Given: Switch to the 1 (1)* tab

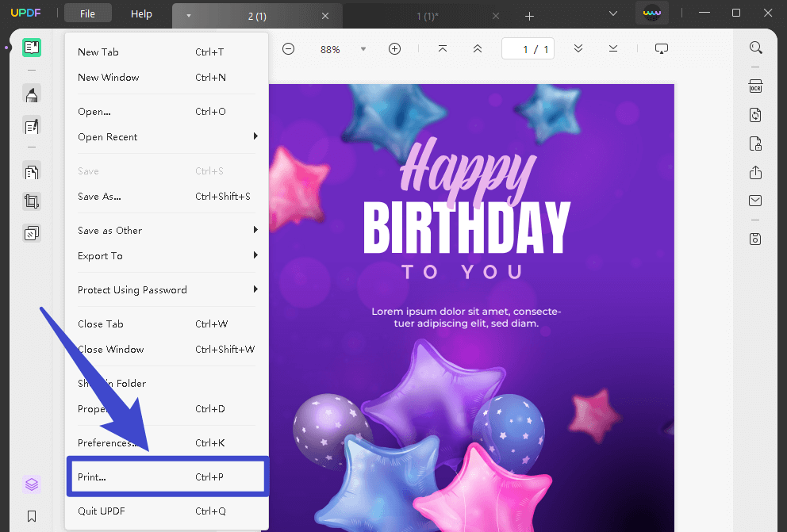Looking at the screenshot, I should [428, 16].
